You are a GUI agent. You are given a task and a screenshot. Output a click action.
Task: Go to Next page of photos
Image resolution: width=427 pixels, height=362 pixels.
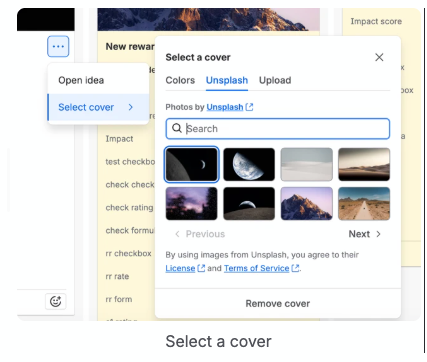364,234
